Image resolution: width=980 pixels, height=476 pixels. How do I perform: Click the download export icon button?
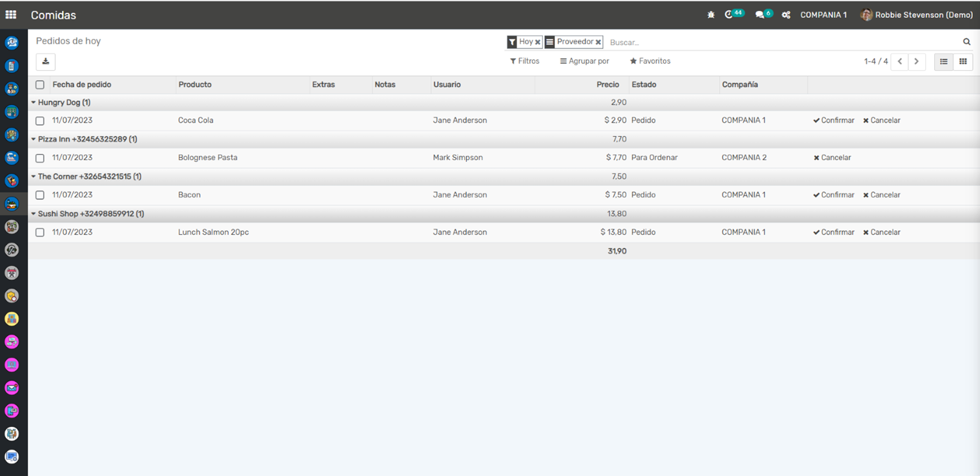pyautogui.click(x=46, y=62)
